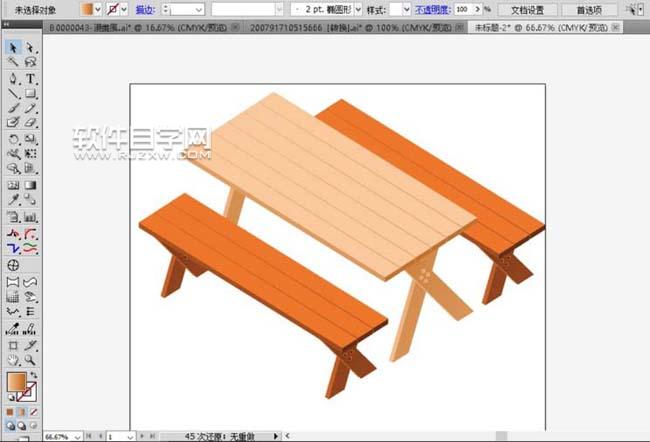This screenshot has width=650, height=442.
Task: Swap fill and stroke colors
Action: pyautogui.click(x=34, y=375)
